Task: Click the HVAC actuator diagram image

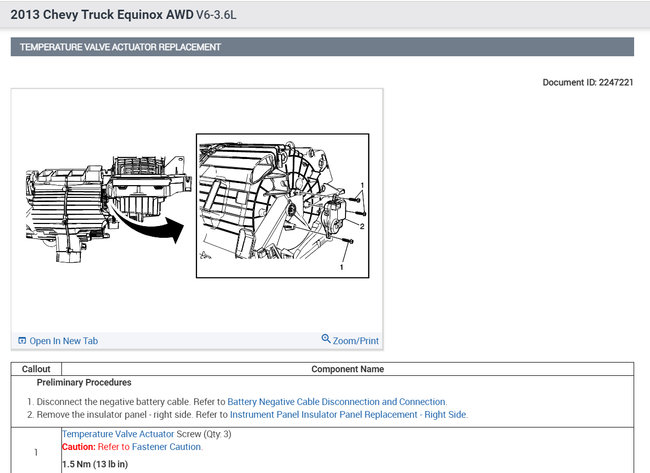Action: pos(196,209)
